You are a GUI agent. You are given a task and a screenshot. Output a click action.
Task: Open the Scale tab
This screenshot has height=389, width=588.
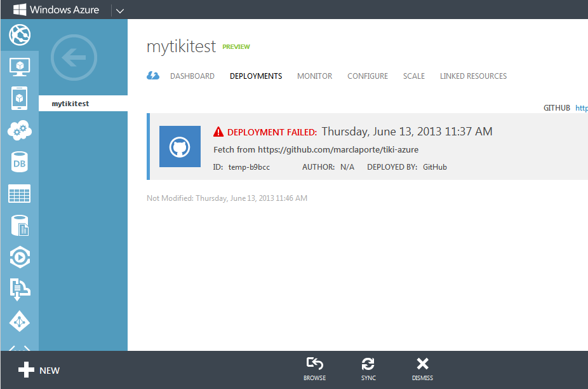click(414, 76)
